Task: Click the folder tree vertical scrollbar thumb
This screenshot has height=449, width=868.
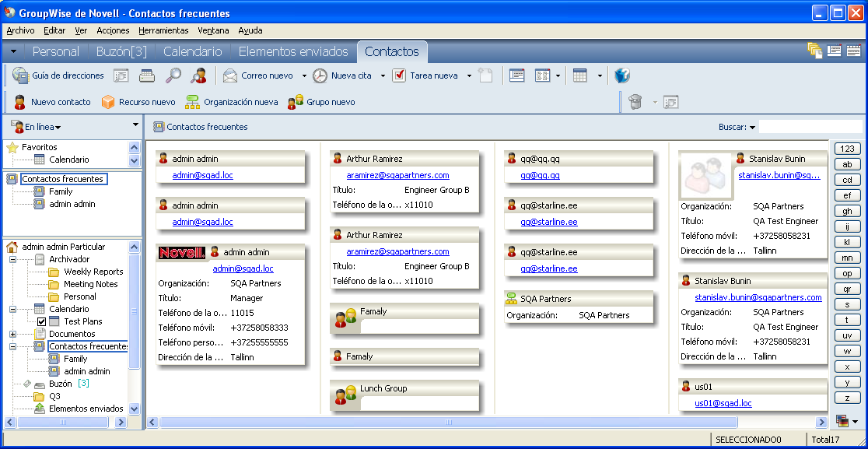Action: click(134, 311)
